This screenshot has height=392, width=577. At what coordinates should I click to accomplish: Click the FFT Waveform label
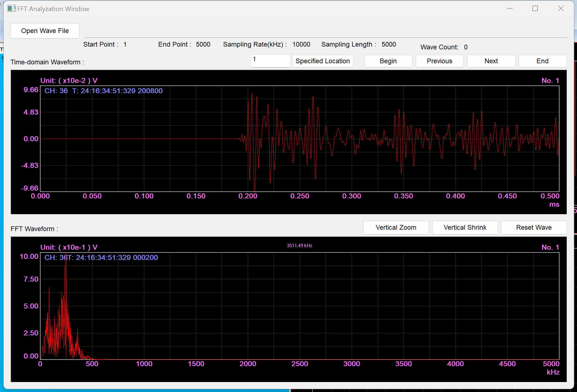point(34,229)
